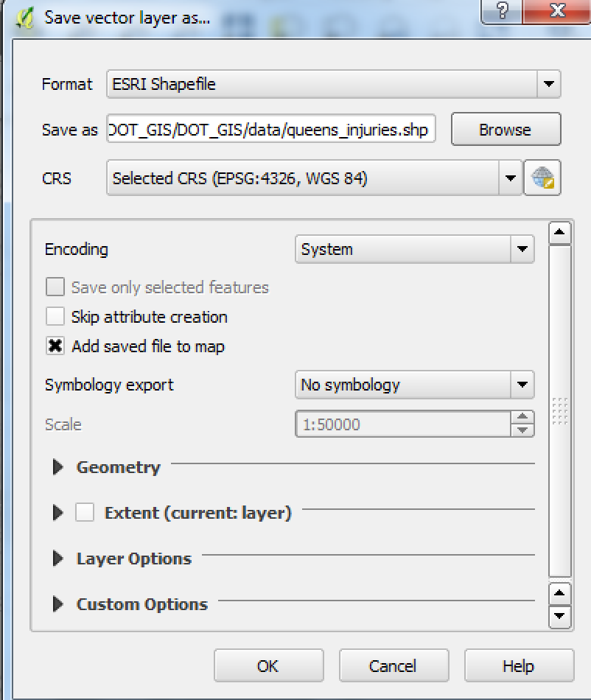
Task: Click the Browse button
Action: (x=506, y=129)
